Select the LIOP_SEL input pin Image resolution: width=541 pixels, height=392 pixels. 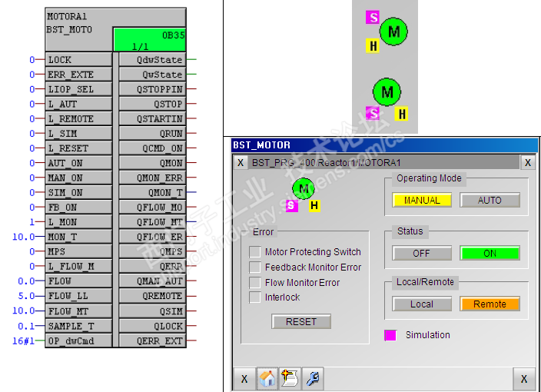[78, 89]
